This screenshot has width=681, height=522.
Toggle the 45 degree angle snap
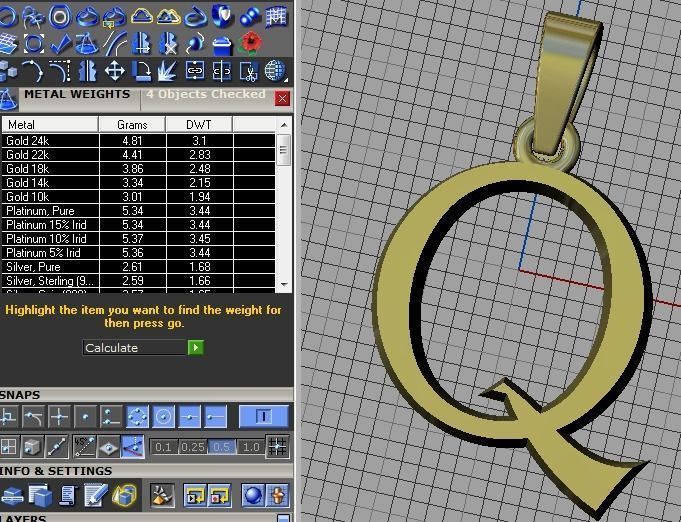[x=84, y=446]
